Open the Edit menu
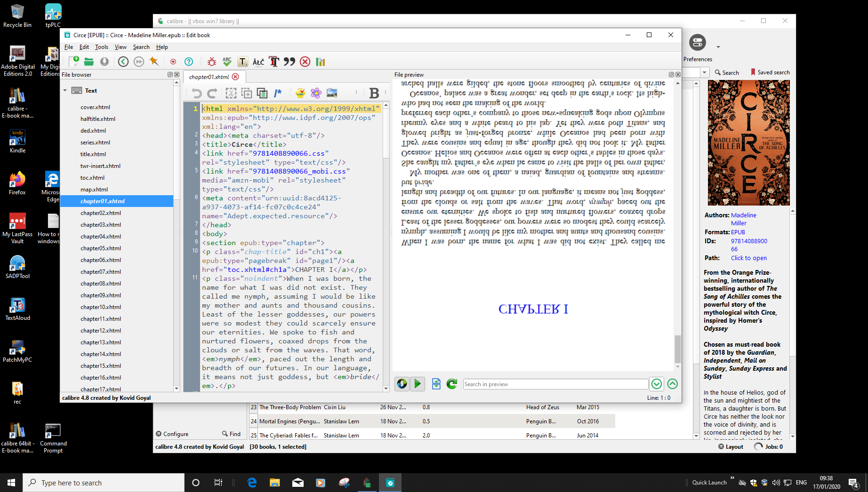 84,47
